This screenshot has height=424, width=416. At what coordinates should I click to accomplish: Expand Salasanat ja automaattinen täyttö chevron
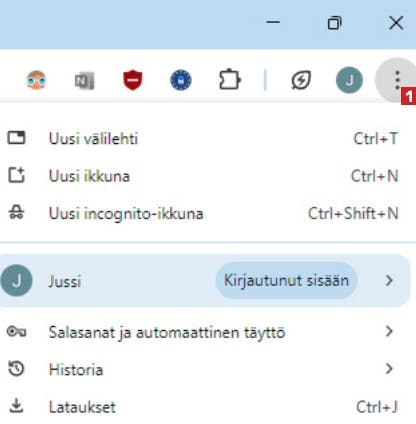[x=389, y=331]
